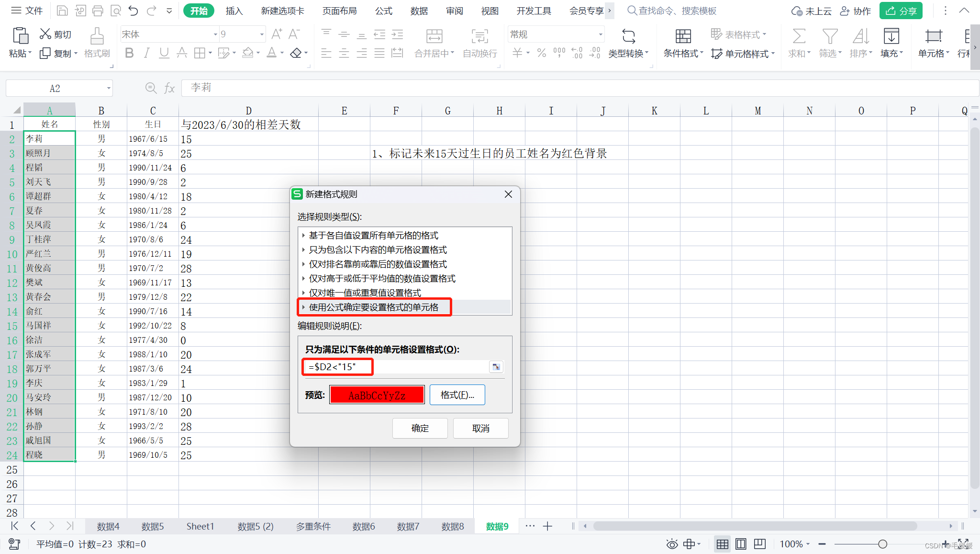Open the 插入 ribbon tab

tap(234, 11)
